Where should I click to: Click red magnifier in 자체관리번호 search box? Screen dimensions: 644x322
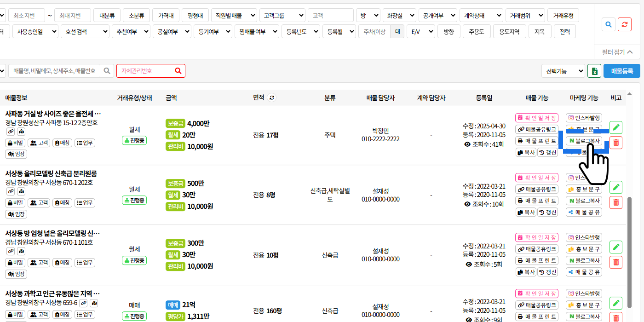click(x=178, y=71)
